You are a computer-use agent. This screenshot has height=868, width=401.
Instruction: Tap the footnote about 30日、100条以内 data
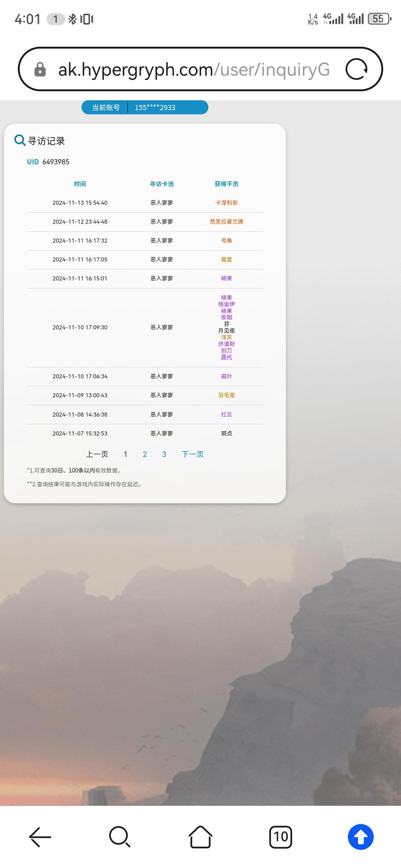coord(74,470)
